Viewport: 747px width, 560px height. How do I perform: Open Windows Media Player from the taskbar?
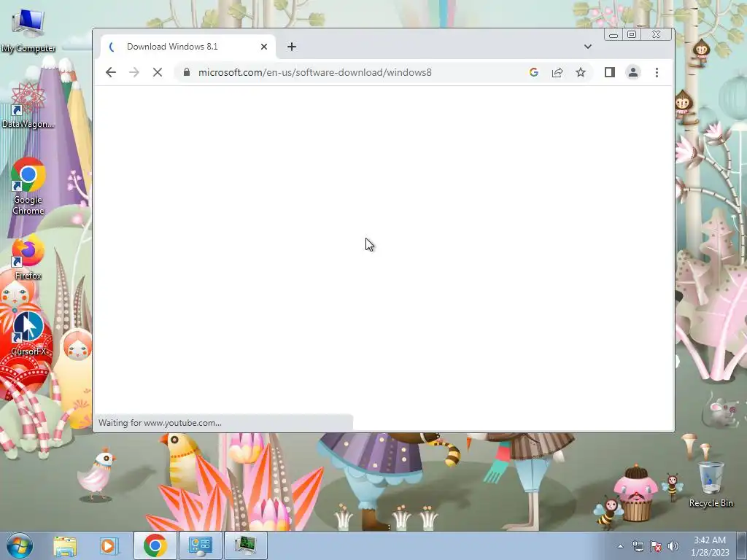(x=109, y=545)
